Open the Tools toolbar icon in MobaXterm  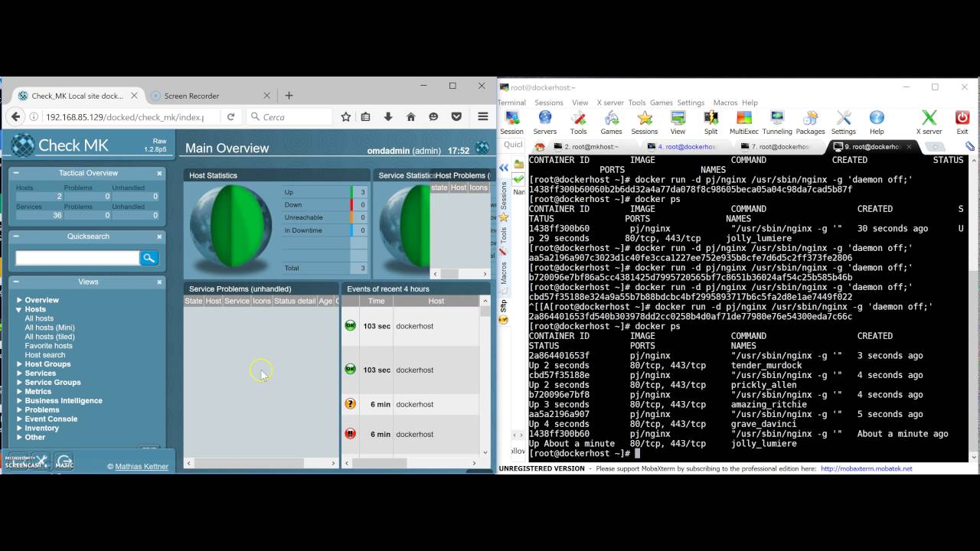point(579,122)
